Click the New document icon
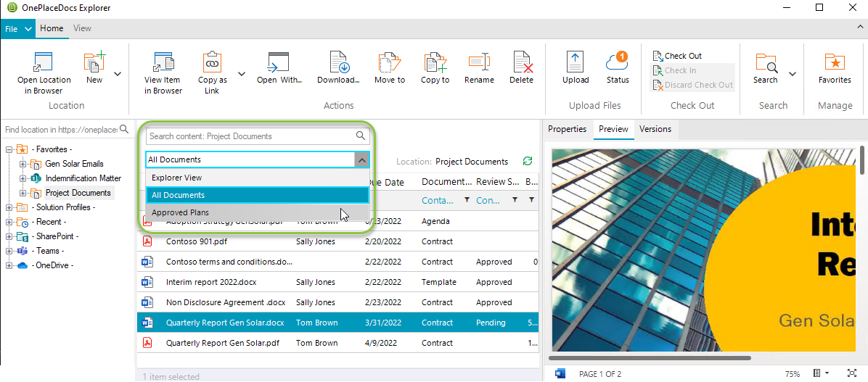 coord(94,62)
